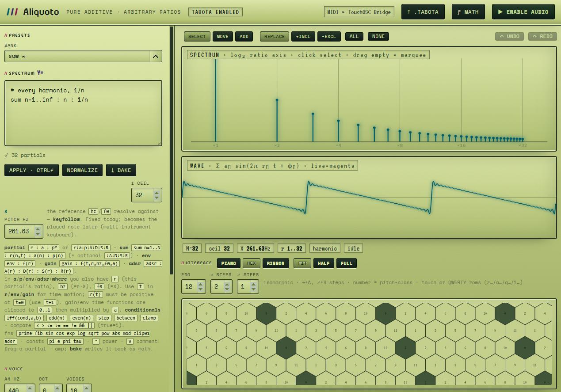Click the idle status chip
561x392 pixels.
(353, 248)
